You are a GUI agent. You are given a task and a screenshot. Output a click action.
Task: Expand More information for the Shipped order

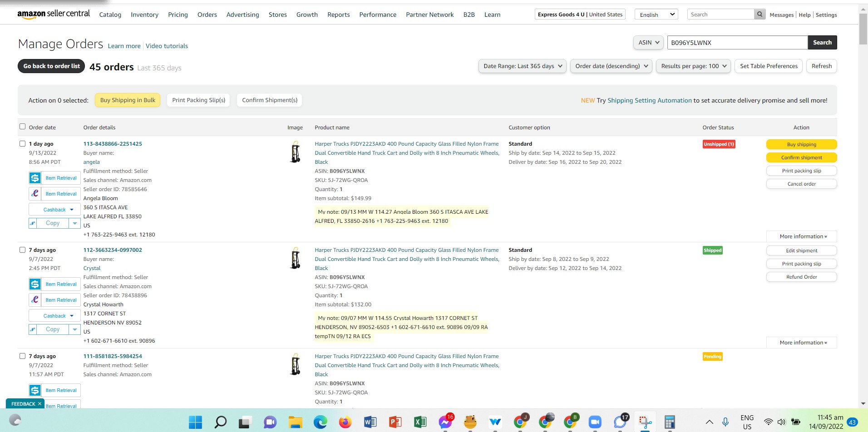pyautogui.click(x=802, y=343)
